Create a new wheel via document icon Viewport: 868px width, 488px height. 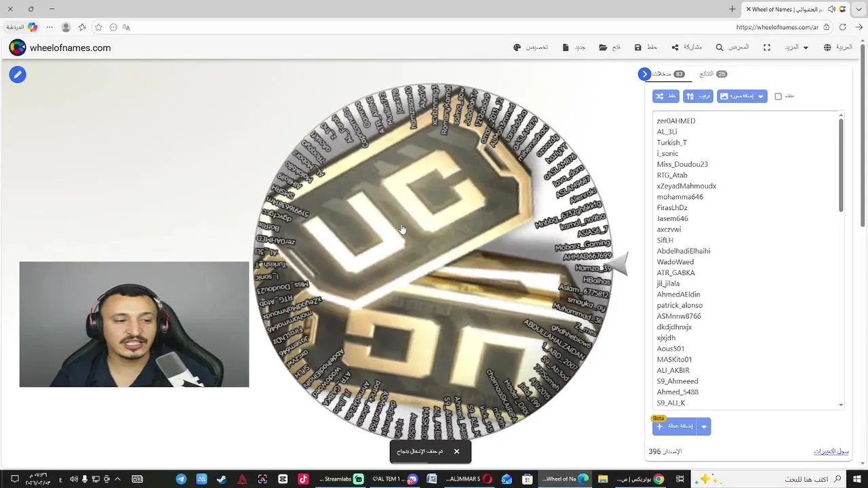pyautogui.click(x=566, y=47)
